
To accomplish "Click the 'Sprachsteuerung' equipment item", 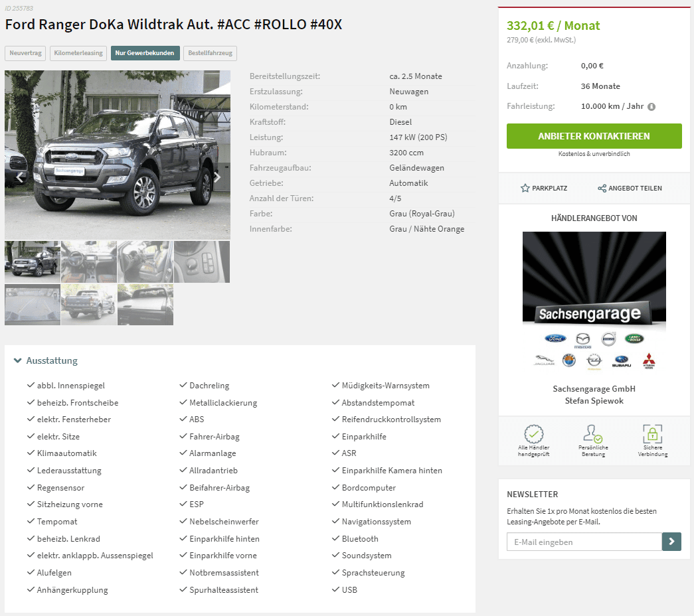I will pos(373,573).
